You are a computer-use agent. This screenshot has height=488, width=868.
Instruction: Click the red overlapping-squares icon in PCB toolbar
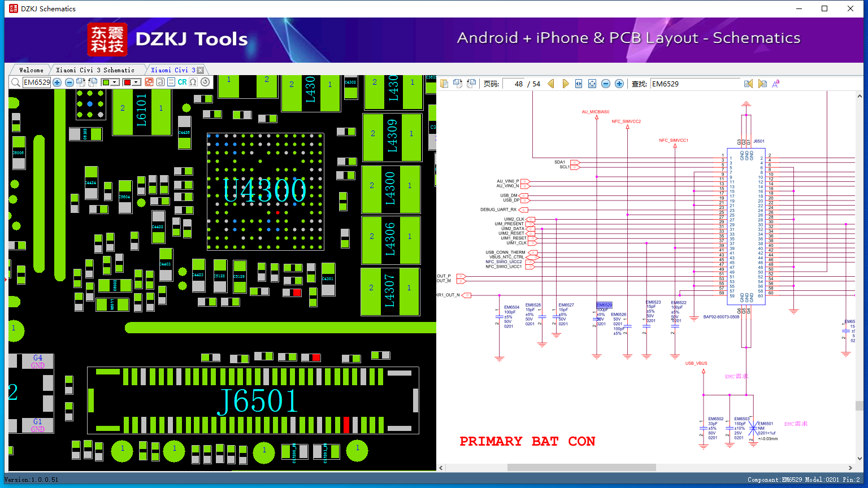tap(149, 82)
